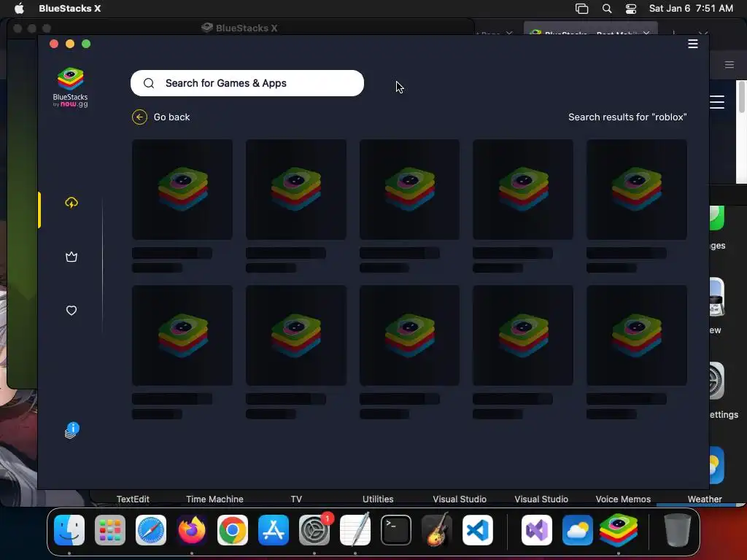Image resolution: width=747 pixels, height=560 pixels.
Task: Launch GarageBand from the Dock
Action: pos(437,530)
